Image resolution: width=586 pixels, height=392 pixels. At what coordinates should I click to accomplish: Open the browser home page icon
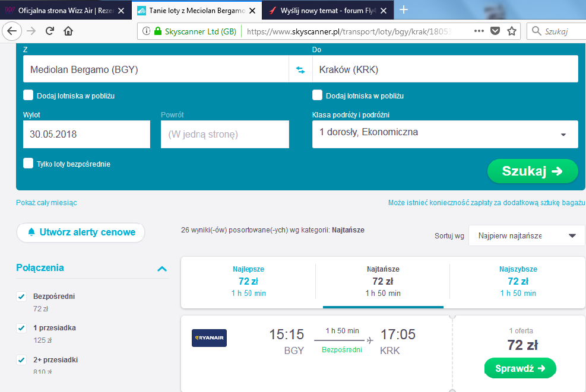click(68, 31)
